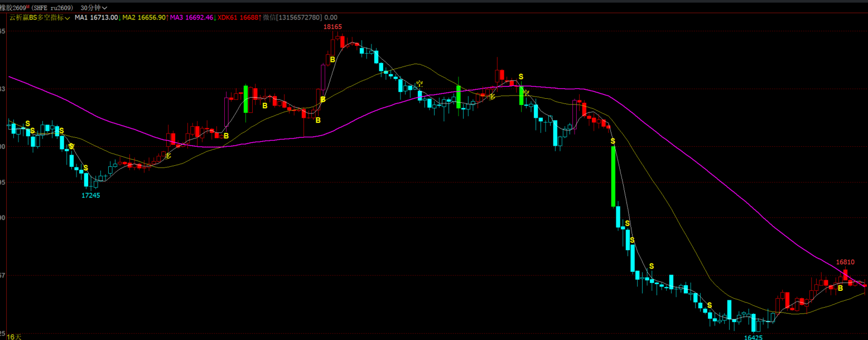868x340 pixels.
Task: Click the 16天 label at the chart bottom
Action: point(14,337)
